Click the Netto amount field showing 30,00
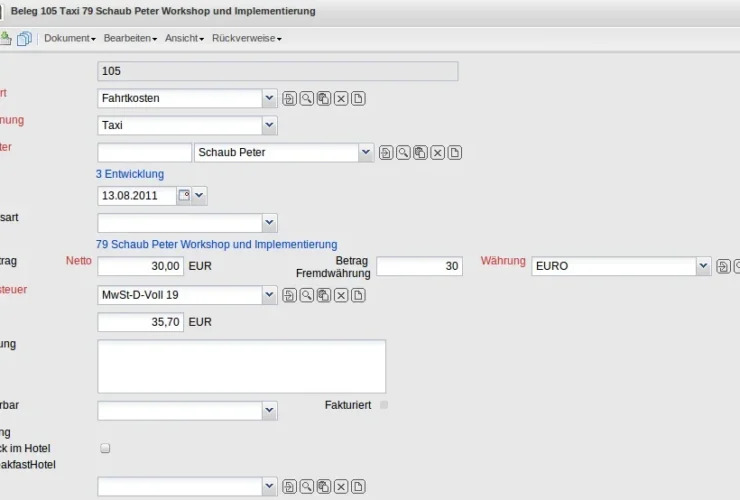The width and height of the screenshot is (740, 500). [141, 267]
